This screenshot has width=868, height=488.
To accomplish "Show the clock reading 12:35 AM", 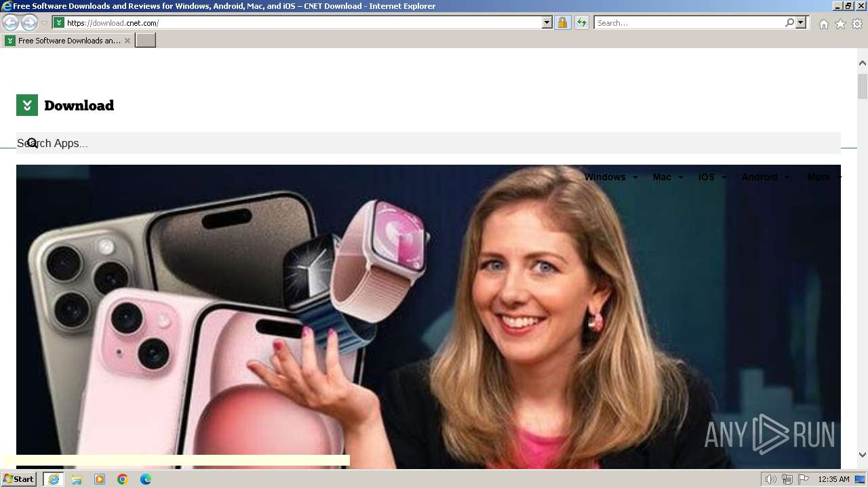I will point(833,479).
